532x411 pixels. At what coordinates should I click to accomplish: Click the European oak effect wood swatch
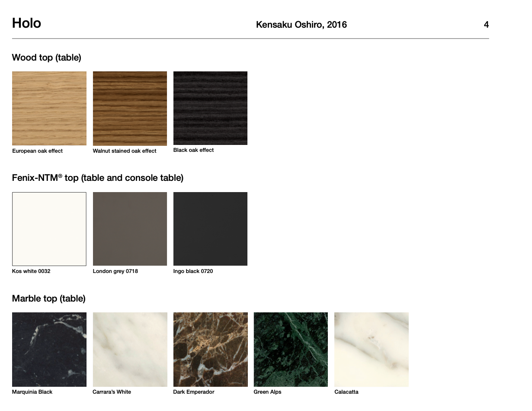(x=49, y=108)
